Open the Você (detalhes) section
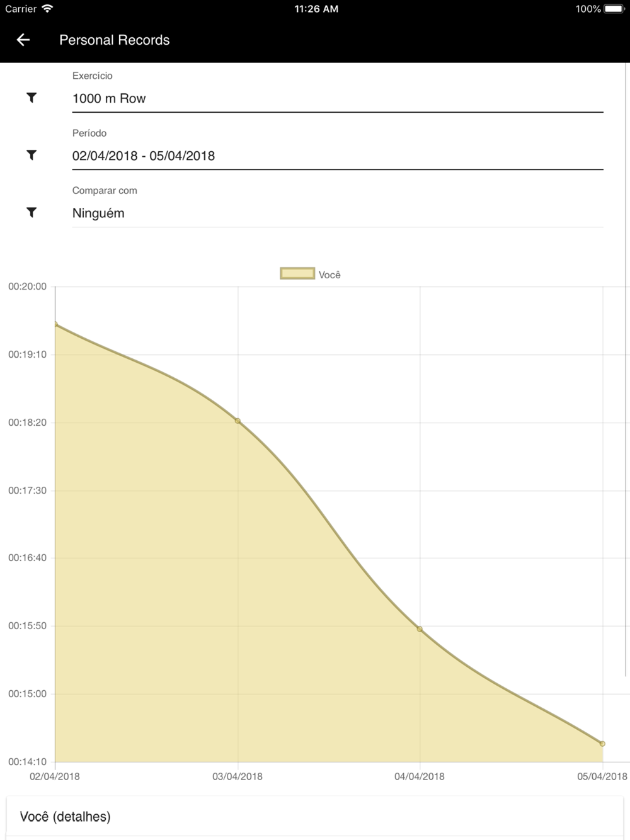This screenshot has height=840, width=630. [66, 817]
